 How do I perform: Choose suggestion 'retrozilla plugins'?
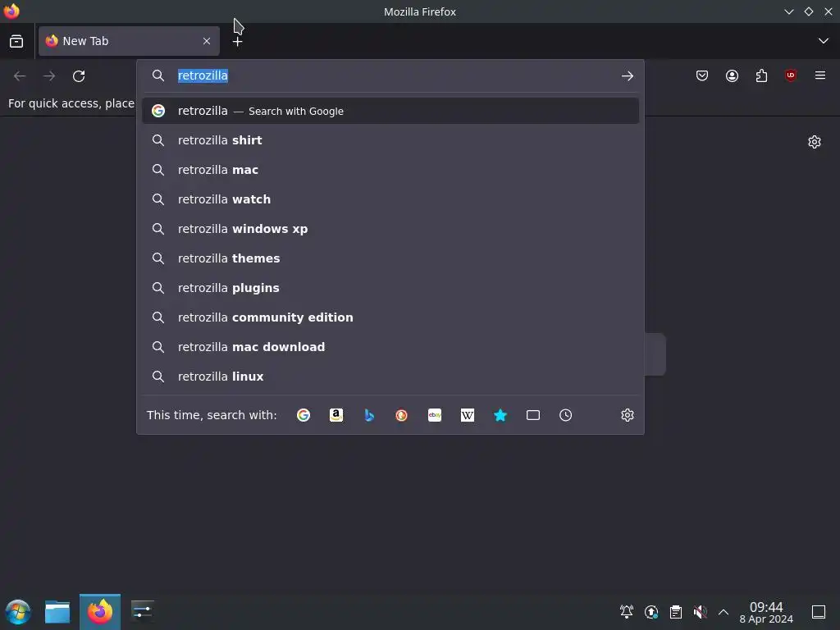tap(390, 288)
